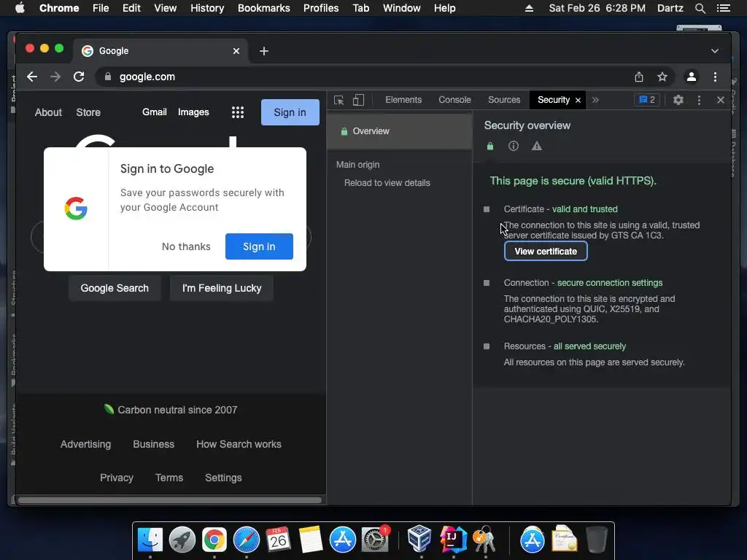
Task: Open Finder from the Dock
Action: (150, 540)
